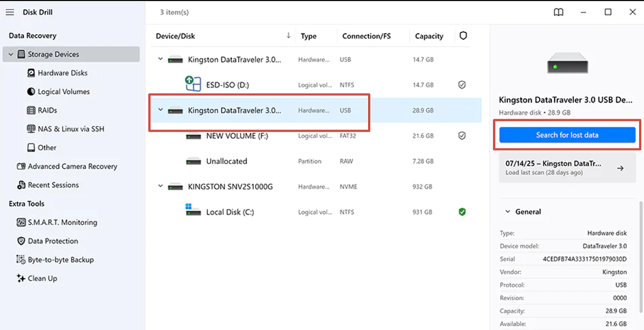644x330 pixels.
Task: Click the NEW VOLUME (F:) drive icon
Action: coord(193,136)
